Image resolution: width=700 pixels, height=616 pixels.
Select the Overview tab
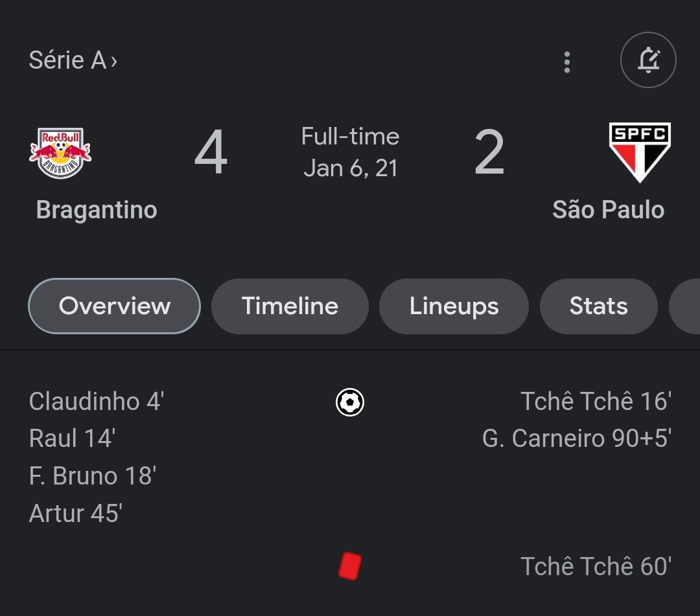[115, 306]
